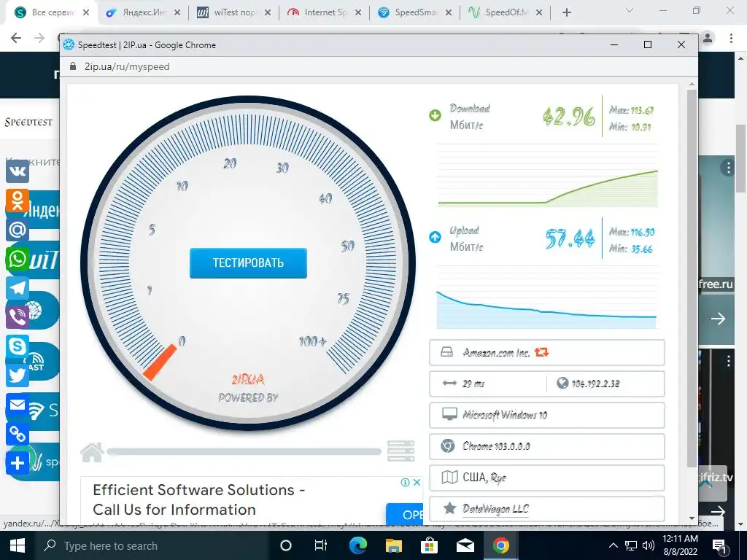The image size is (747, 560).
Task: Start test with ТЕСТИРОВАТЬ button
Action: click(x=248, y=262)
